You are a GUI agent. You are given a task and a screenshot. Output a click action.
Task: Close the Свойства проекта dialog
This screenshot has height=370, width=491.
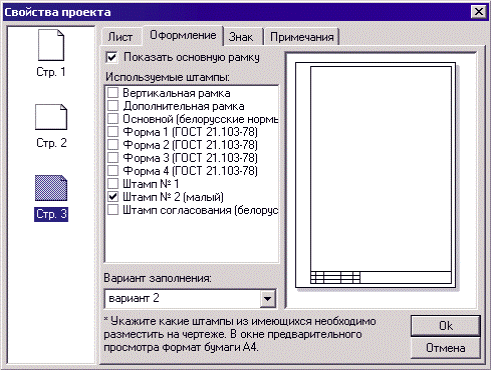click(x=479, y=12)
